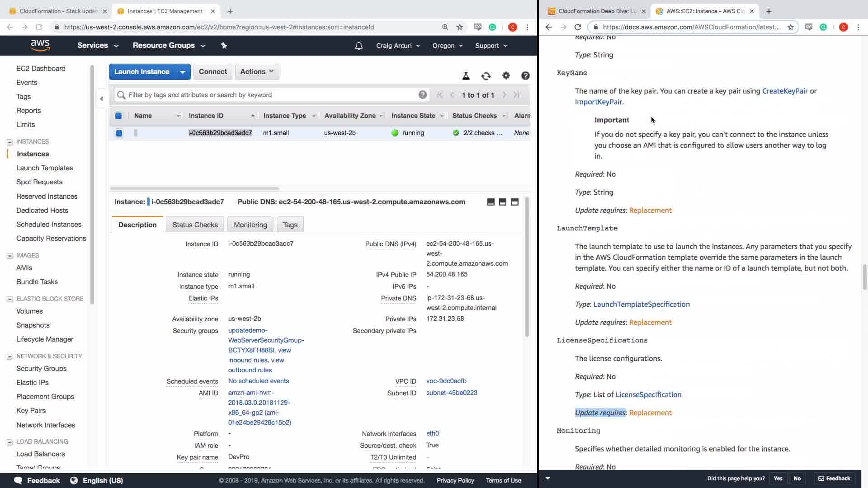Open the EC2 settings gear icon

point(506,76)
